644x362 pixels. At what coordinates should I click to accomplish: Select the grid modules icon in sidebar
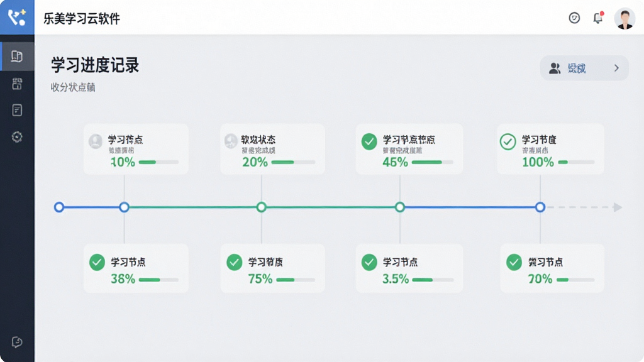(x=17, y=84)
